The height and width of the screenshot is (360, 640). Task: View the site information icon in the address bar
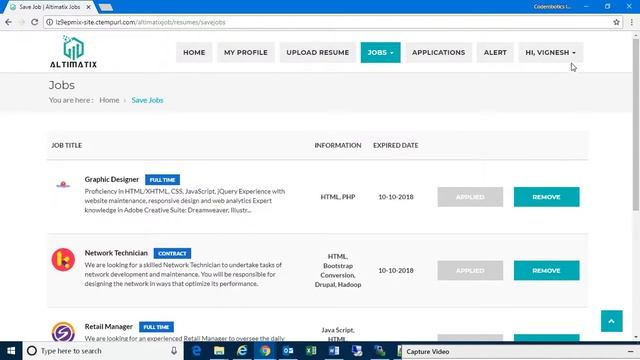49,22
